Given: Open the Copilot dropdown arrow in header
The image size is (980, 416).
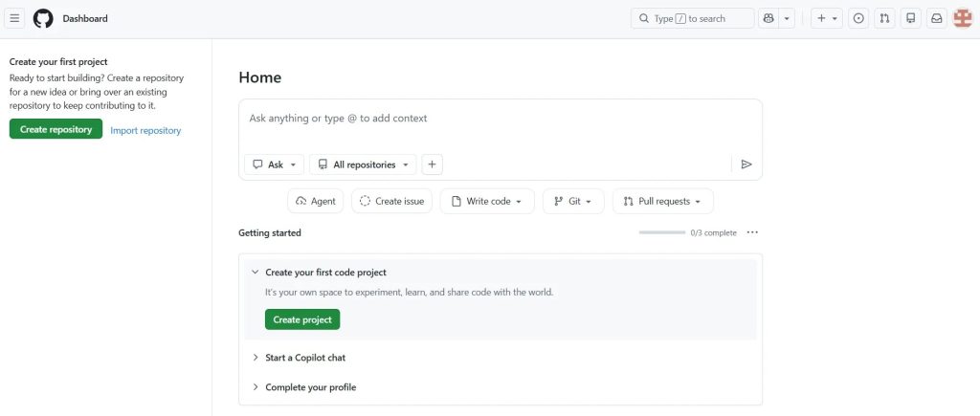Looking at the screenshot, I should [787, 18].
